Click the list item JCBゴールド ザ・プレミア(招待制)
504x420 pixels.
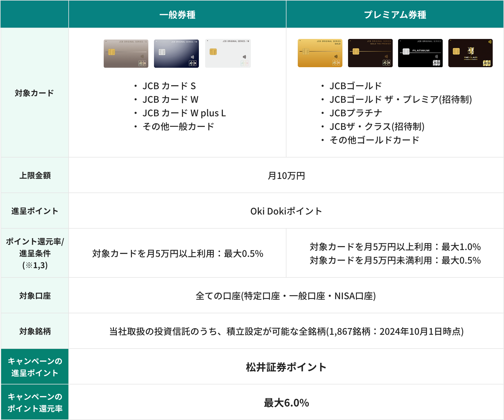click(400, 99)
